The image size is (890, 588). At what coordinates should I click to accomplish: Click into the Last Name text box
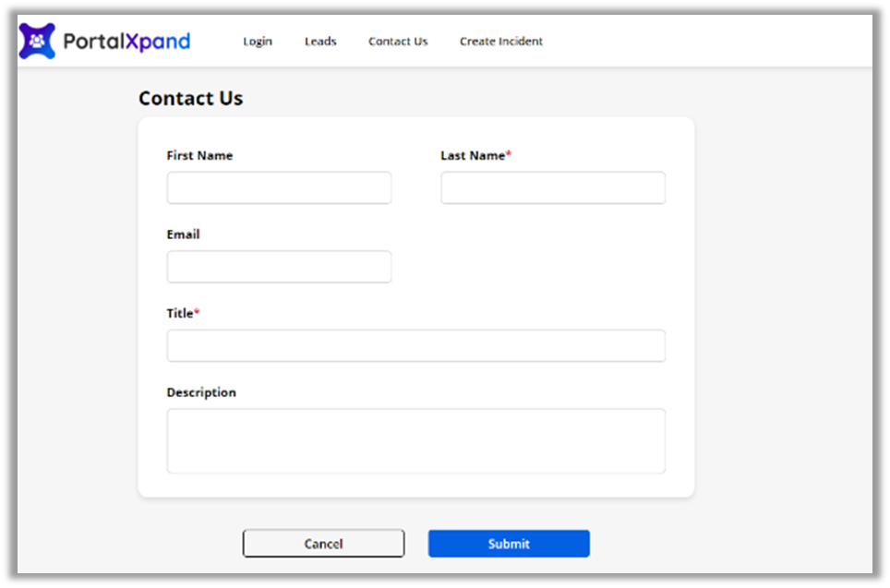tap(553, 187)
